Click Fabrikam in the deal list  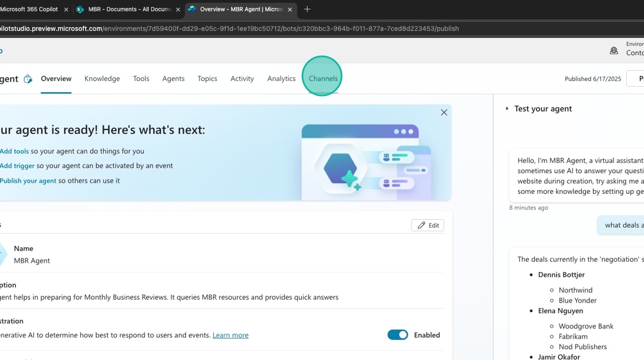point(573,336)
